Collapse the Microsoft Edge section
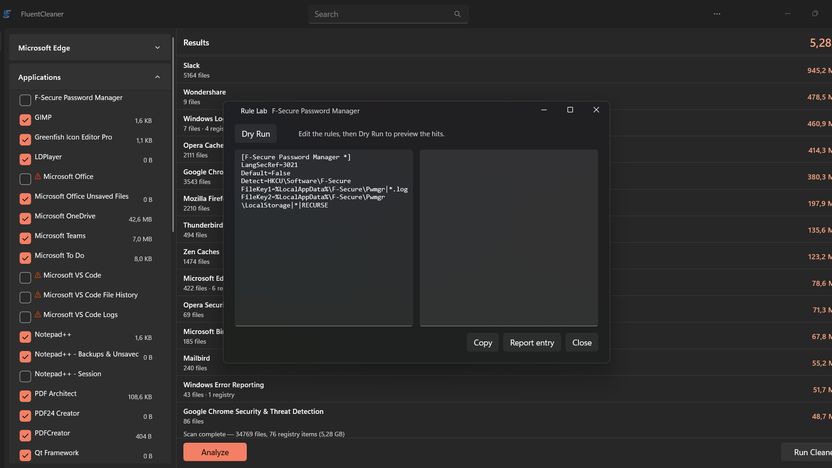832x468 pixels. coord(157,48)
